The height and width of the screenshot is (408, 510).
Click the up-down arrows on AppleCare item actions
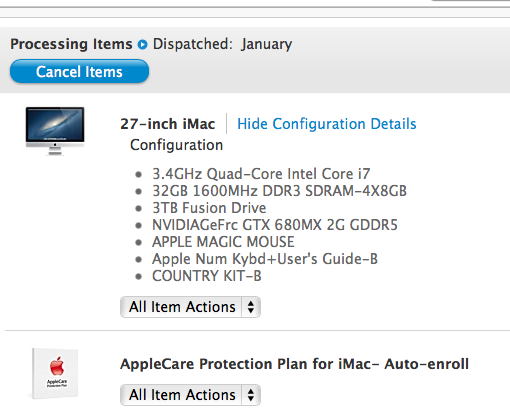(251, 395)
